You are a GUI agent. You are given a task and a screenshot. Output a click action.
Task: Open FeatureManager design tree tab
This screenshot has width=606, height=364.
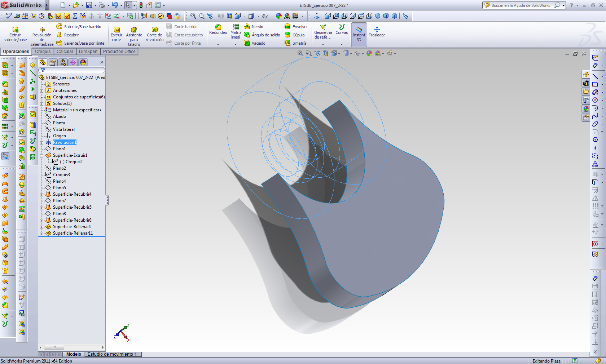(x=43, y=62)
